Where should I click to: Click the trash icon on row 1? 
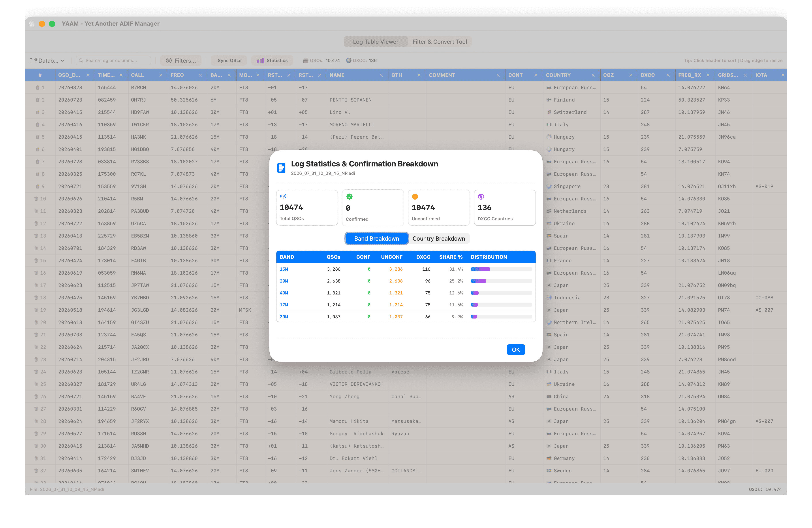pos(38,87)
